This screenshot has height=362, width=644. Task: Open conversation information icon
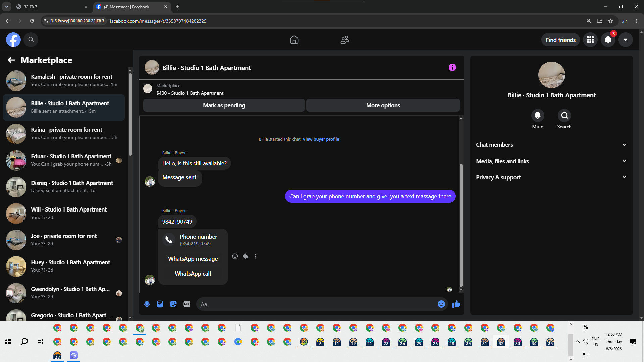[452, 68]
